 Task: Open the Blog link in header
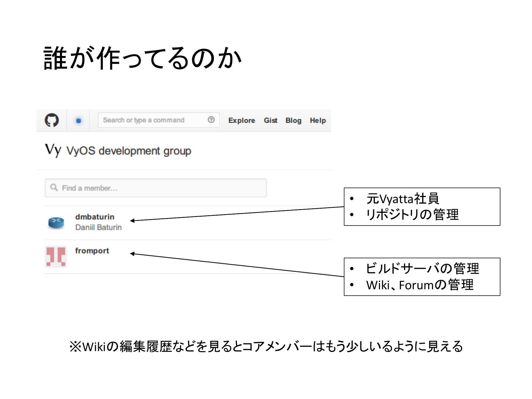(x=293, y=121)
